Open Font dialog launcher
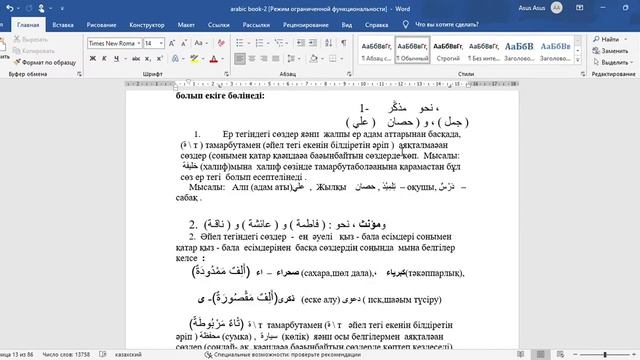640x360 pixels. (x=227, y=74)
